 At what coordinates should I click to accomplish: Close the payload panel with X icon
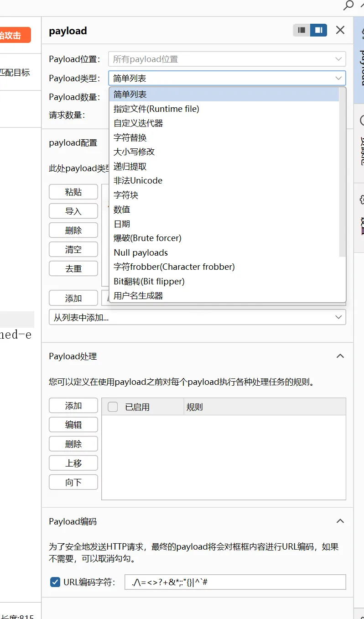point(340,30)
